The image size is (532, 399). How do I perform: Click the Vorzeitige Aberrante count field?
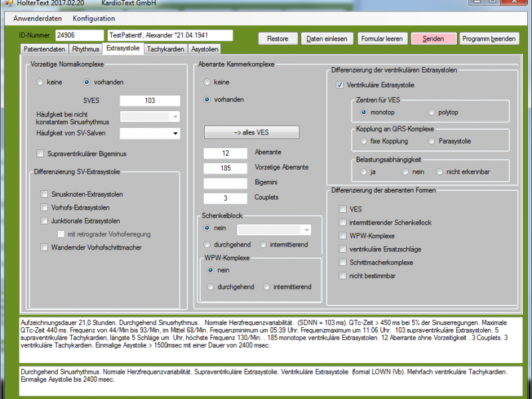click(x=225, y=168)
